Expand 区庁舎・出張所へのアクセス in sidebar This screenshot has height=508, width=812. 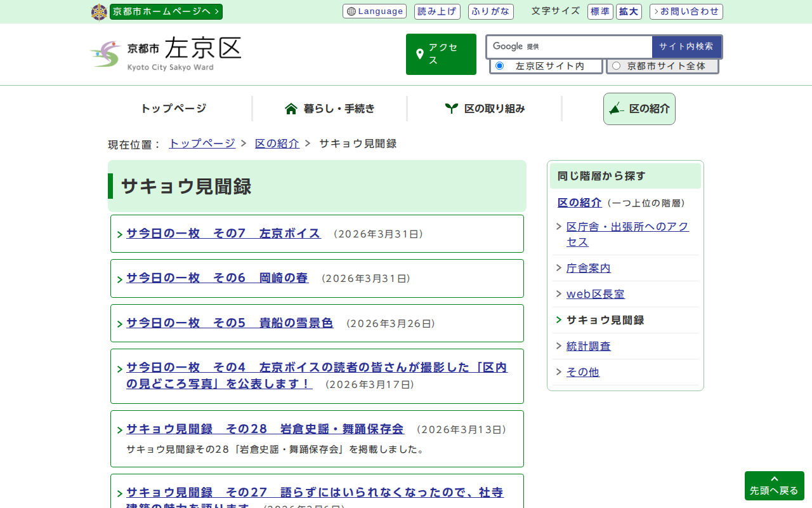pyautogui.click(x=627, y=234)
